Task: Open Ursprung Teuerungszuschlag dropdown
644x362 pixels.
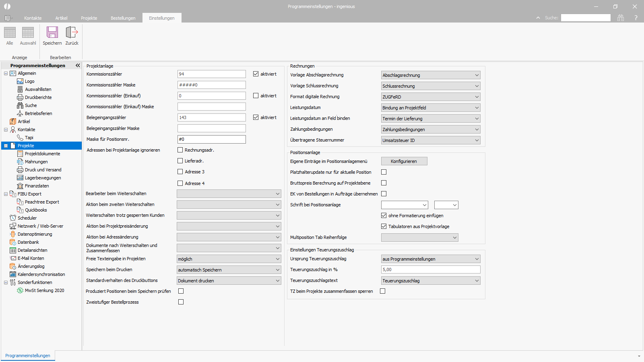Action: click(x=431, y=259)
